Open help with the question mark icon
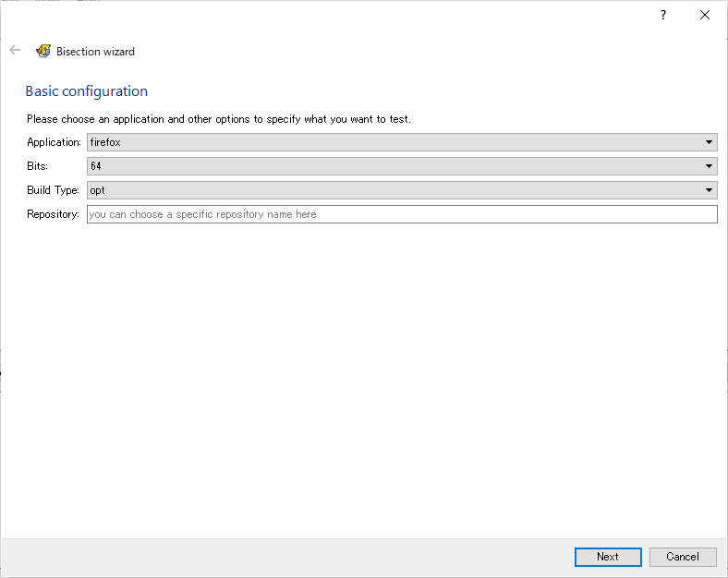Viewport: 728px width, 578px height. click(663, 16)
